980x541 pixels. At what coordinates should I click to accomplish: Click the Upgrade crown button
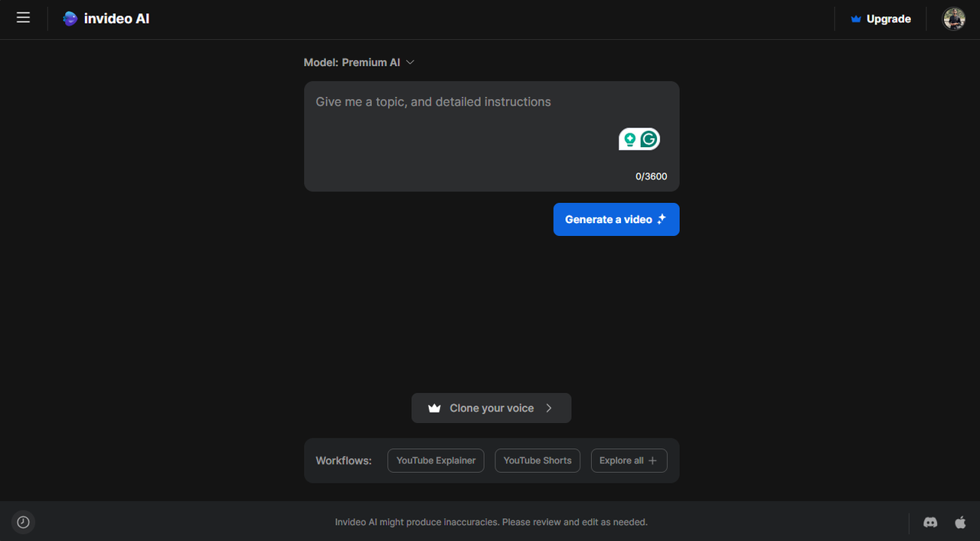(x=880, y=19)
